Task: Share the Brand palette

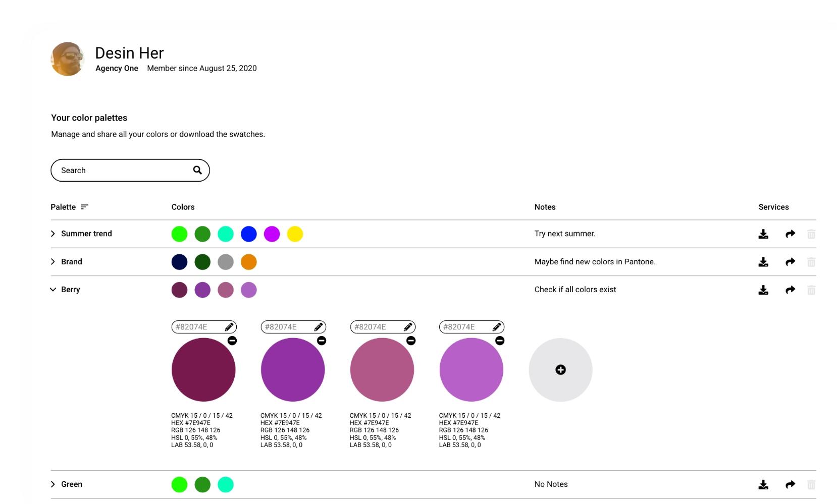Action: pos(791,262)
